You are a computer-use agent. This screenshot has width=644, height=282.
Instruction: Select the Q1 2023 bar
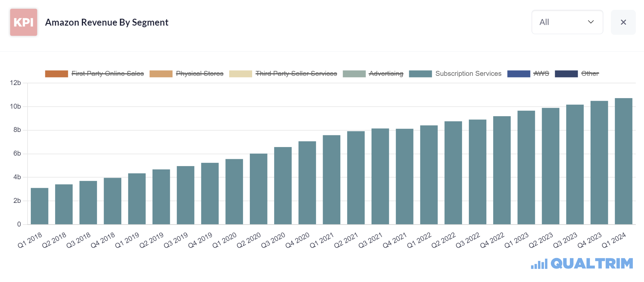click(x=526, y=168)
